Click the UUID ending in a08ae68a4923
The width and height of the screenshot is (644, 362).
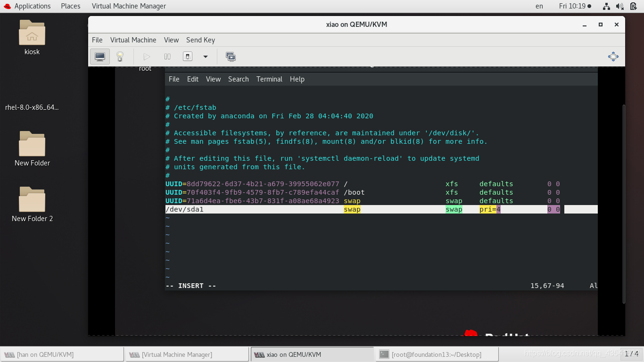263,201
